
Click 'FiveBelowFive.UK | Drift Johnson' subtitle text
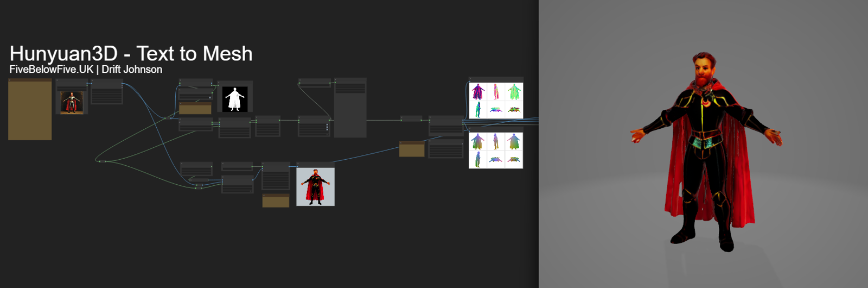pos(86,70)
